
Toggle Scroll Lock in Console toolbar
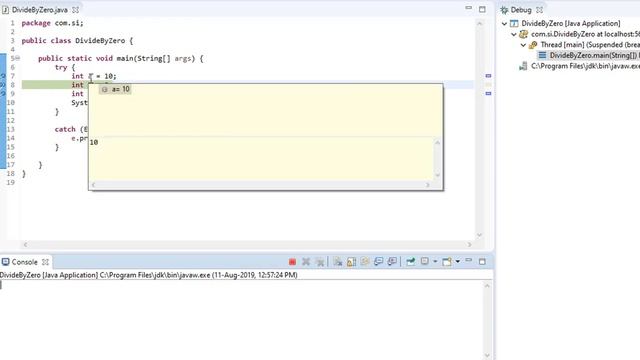[351, 262]
